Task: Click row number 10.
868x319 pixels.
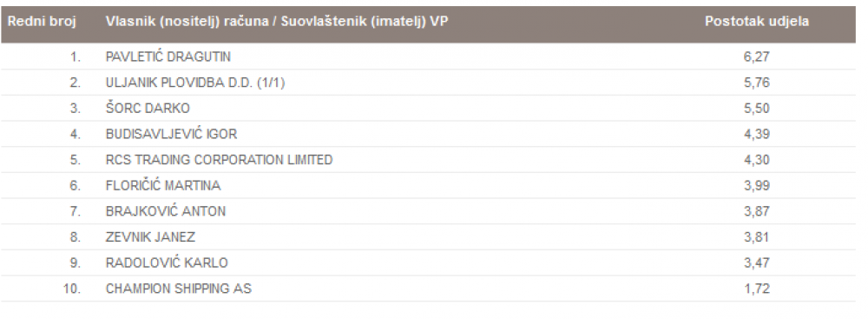Action: 72,289
